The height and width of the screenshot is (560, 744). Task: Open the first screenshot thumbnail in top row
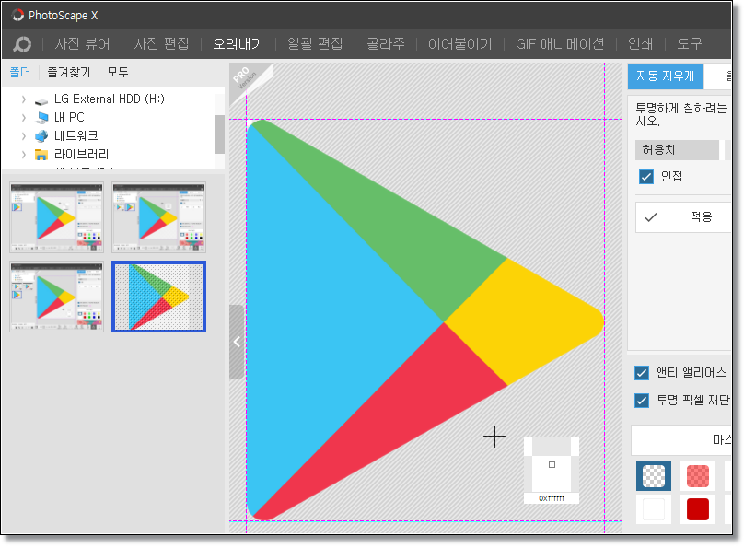[56, 217]
